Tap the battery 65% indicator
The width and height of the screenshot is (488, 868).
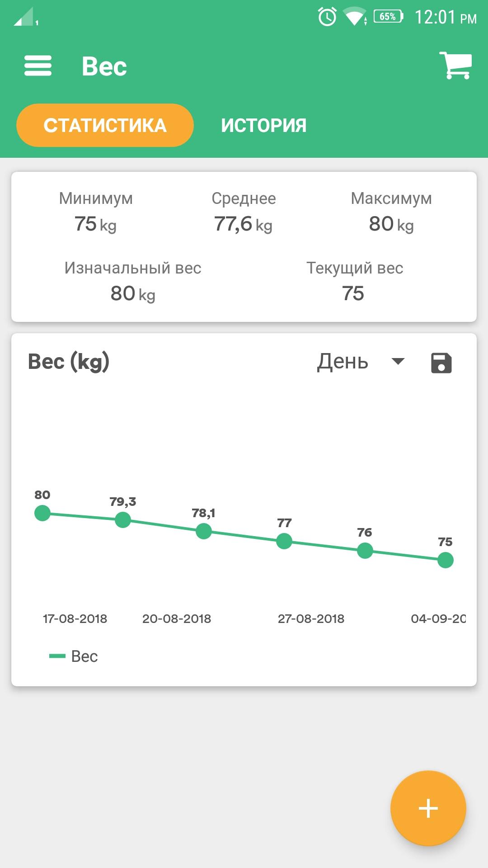point(388,17)
